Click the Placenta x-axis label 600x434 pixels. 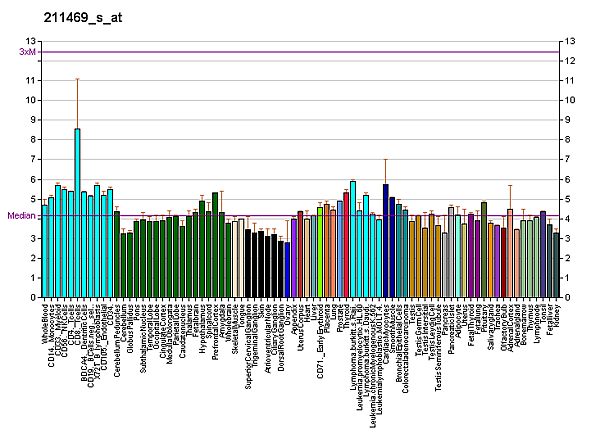pos(327,316)
